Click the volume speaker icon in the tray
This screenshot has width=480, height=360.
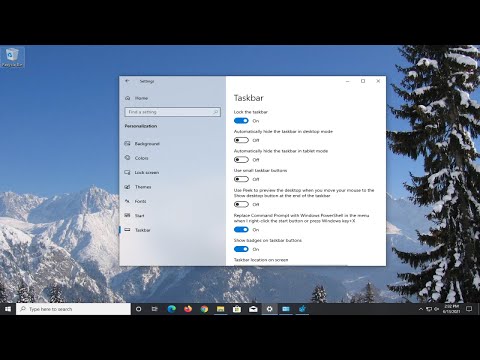436,309
